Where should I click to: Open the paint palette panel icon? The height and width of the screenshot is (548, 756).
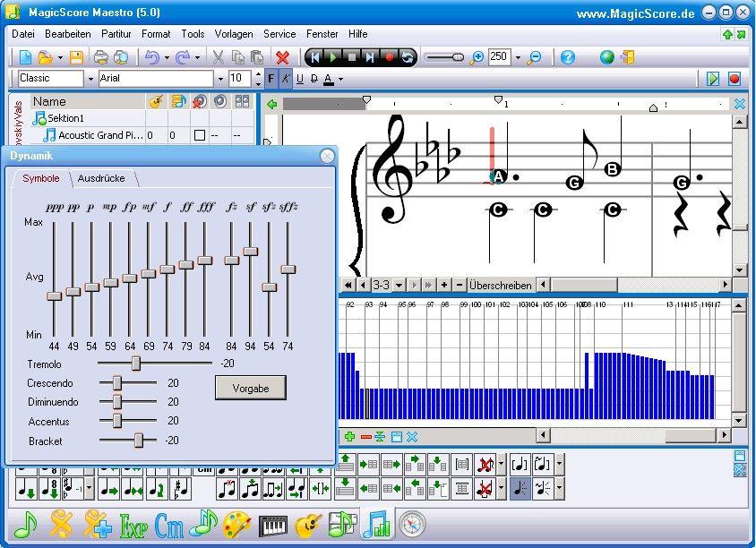[x=237, y=525]
